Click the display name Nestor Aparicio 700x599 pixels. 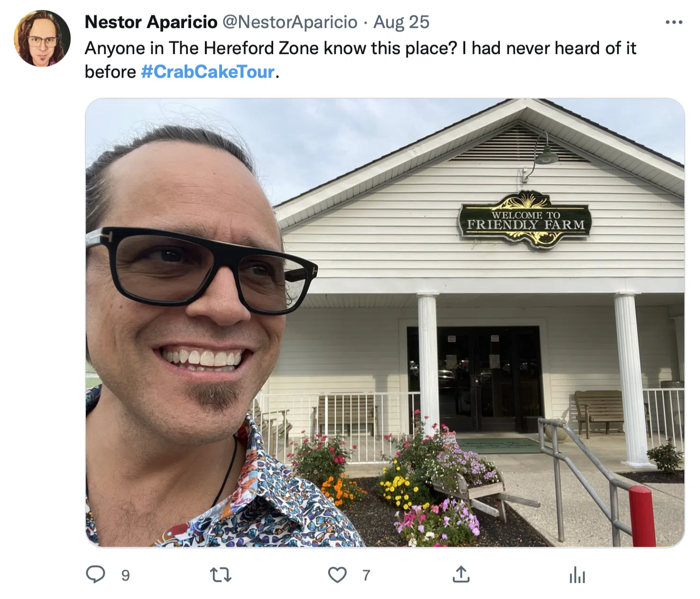[x=151, y=22]
